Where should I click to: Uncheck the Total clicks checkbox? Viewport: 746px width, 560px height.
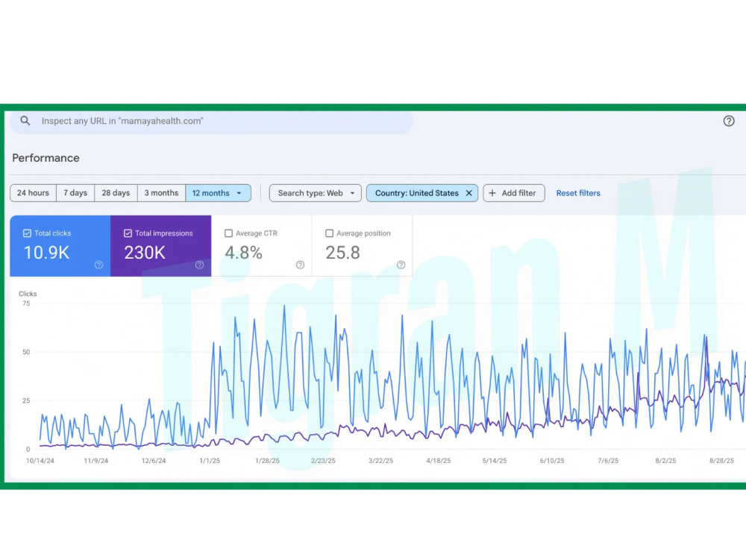click(x=27, y=233)
